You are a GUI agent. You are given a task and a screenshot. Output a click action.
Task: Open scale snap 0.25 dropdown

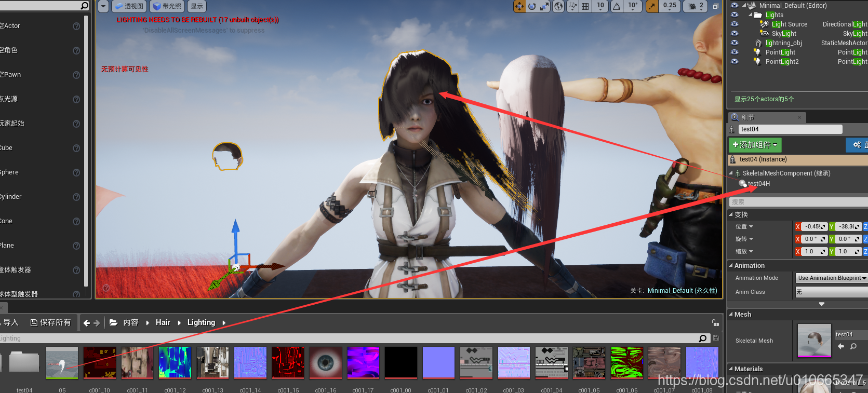click(x=670, y=6)
